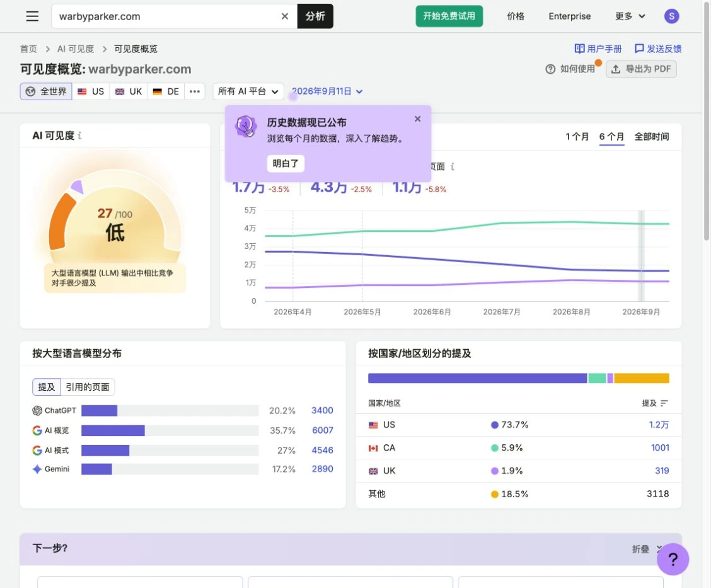Open more countries via three dots
This screenshot has height=588, width=711.
click(x=195, y=91)
